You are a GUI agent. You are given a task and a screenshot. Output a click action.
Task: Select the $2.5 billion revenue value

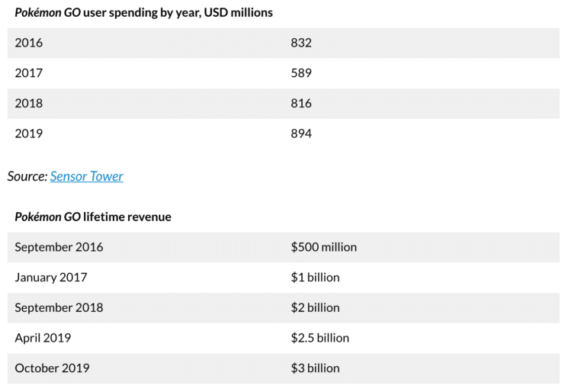click(319, 337)
